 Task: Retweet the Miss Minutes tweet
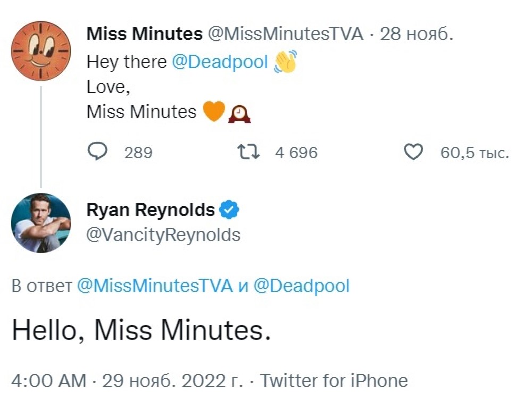(x=248, y=153)
